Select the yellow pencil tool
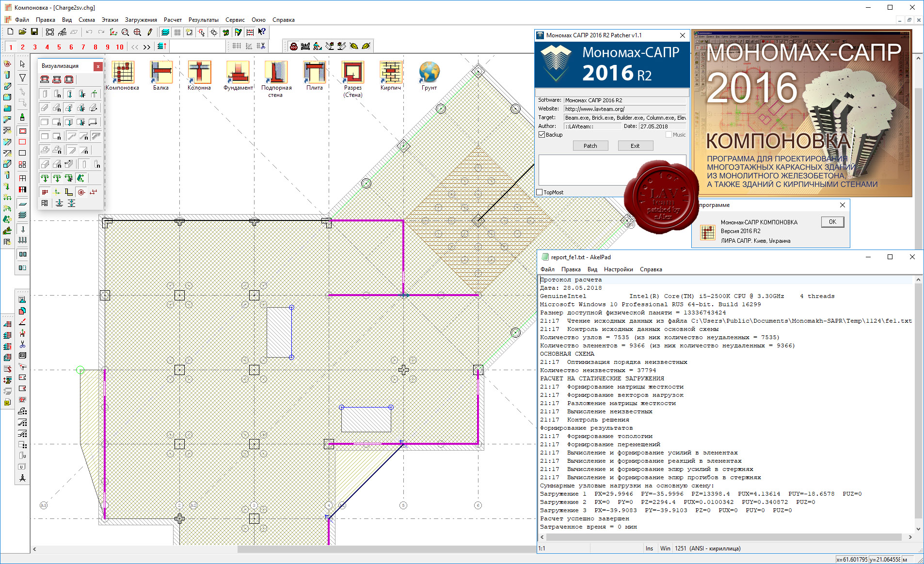Image resolution: width=924 pixels, height=564 pixels. click(x=150, y=32)
